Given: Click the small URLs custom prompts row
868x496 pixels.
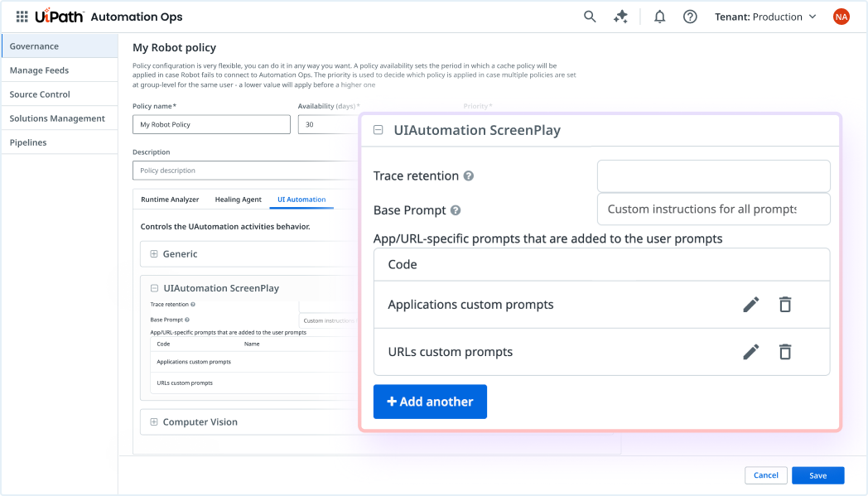Looking at the screenshot, I should coord(255,383).
